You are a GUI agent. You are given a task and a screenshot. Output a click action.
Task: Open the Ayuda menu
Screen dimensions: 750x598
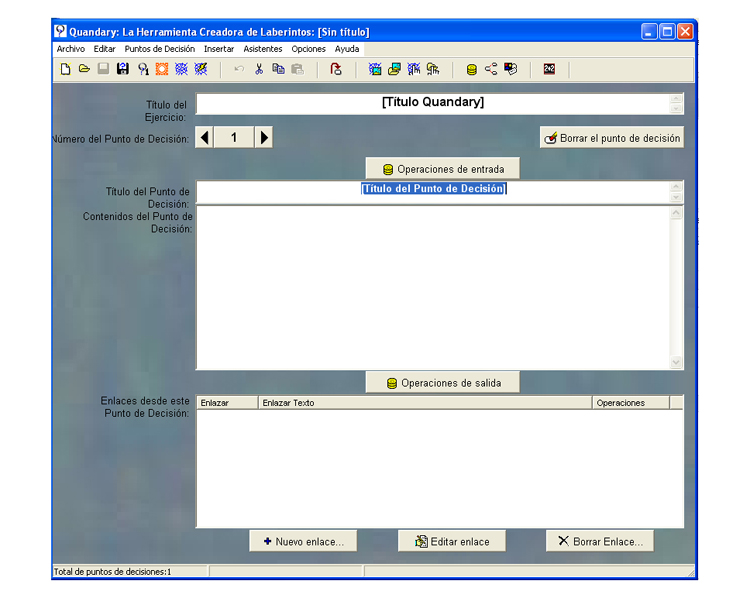[347, 49]
